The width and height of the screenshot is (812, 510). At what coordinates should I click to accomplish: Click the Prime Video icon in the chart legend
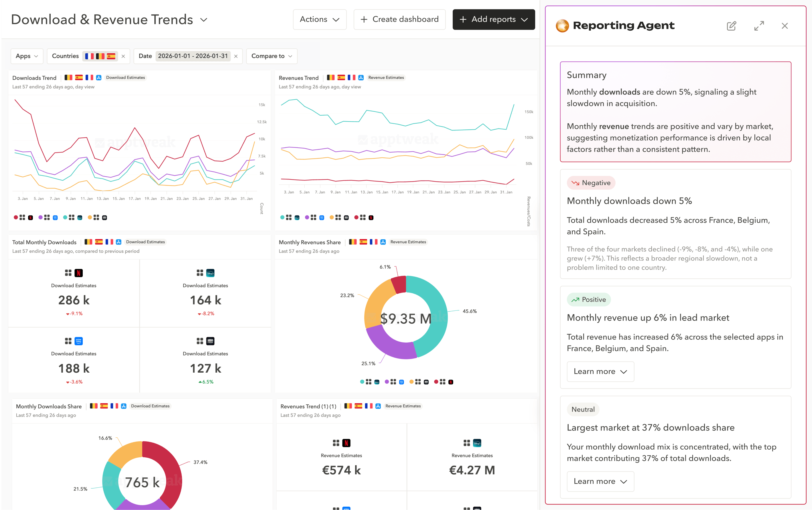(55, 218)
